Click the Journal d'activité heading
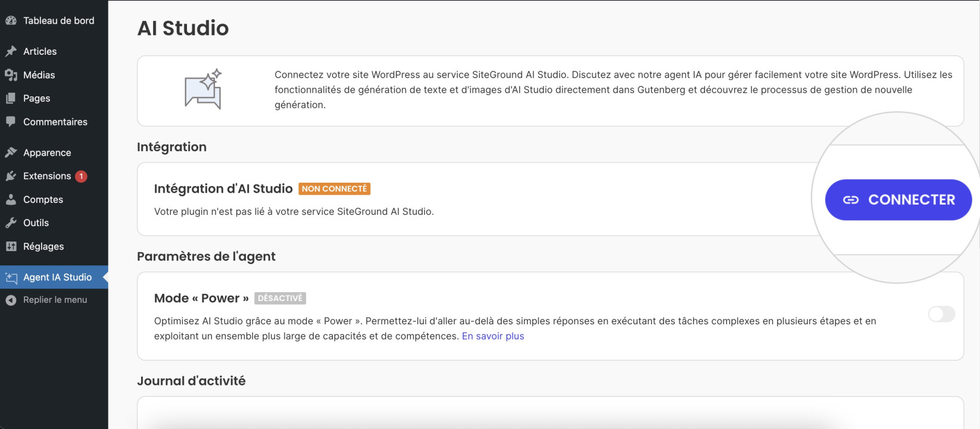 pos(191,381)
